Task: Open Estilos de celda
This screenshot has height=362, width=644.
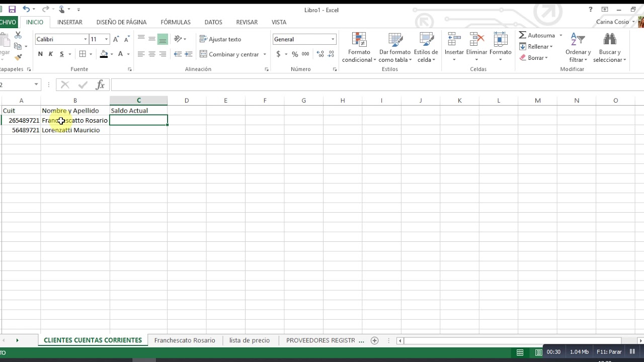Action: coord(426,48)
